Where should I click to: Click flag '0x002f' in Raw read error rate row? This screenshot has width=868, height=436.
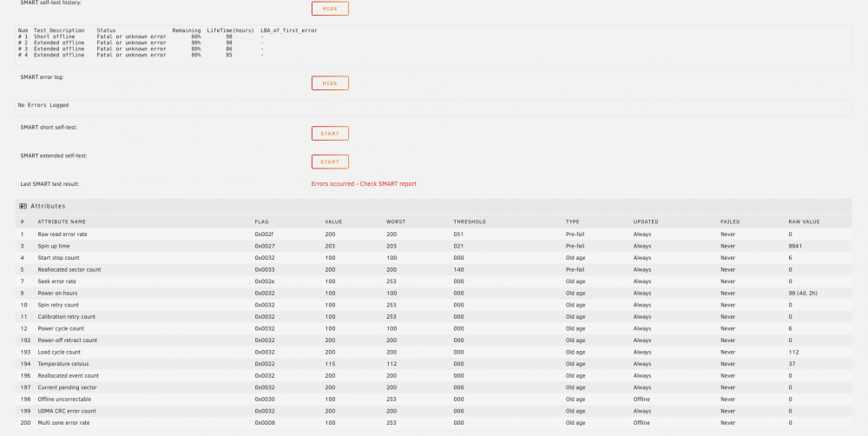pyautogui.click(x=265, y=235)
